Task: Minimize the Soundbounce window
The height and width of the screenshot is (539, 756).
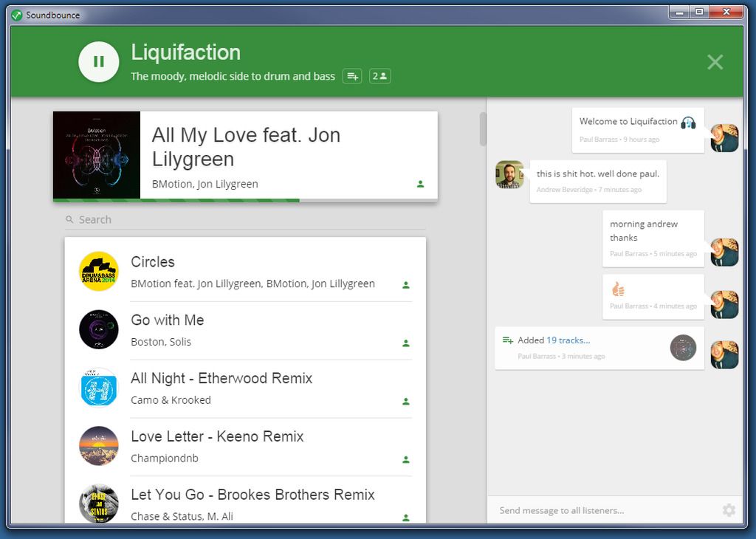Action: click(680, 12)
